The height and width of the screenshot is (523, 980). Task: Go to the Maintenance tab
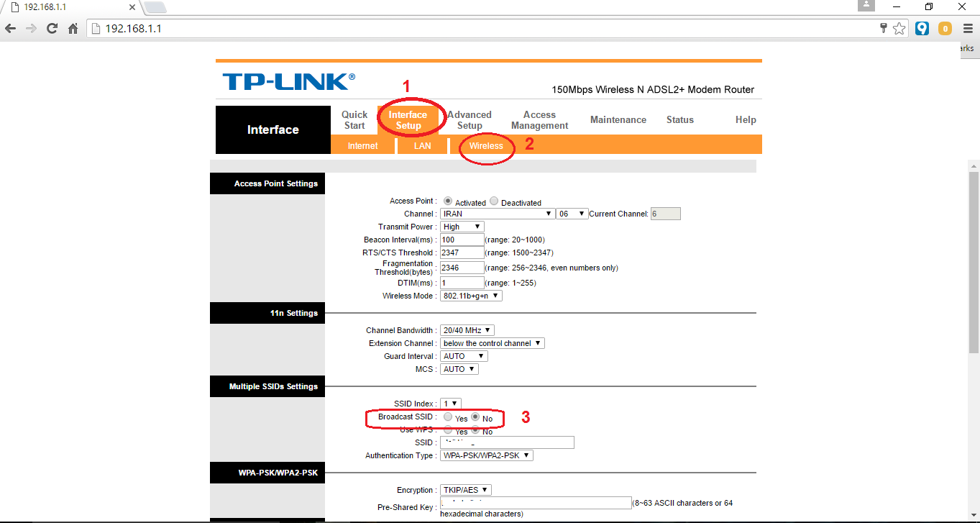[x=618, y=120]
